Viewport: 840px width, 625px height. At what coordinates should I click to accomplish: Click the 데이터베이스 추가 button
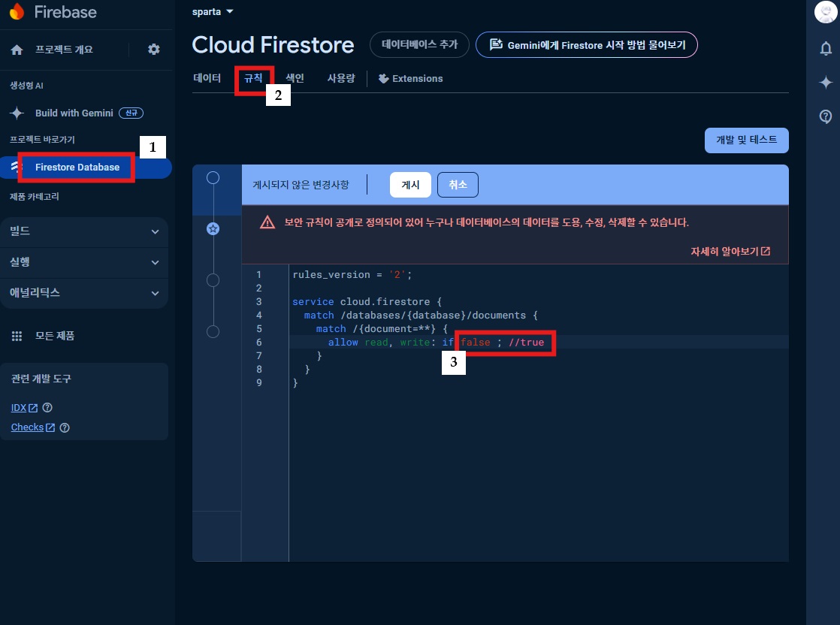click(x=419, y=44)
